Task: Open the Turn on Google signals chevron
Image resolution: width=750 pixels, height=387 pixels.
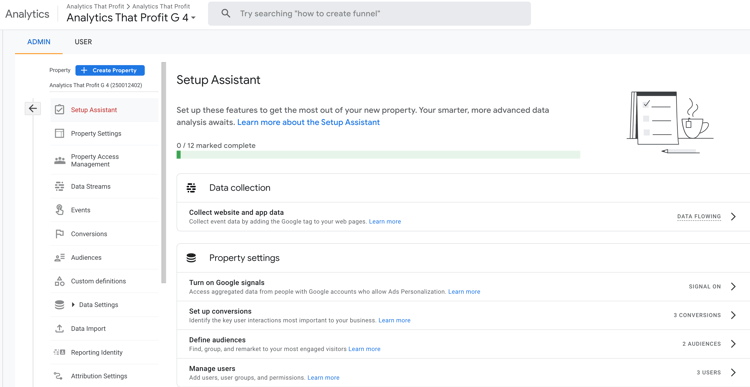Action: coord(733,287)
